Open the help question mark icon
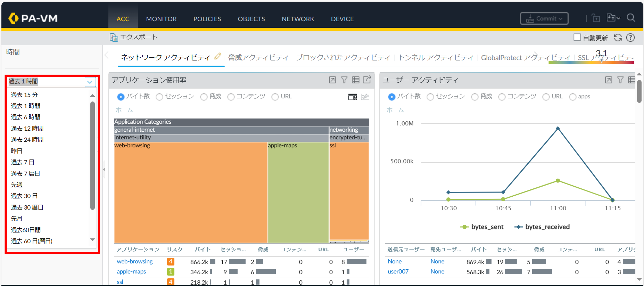 pos(630,38)
